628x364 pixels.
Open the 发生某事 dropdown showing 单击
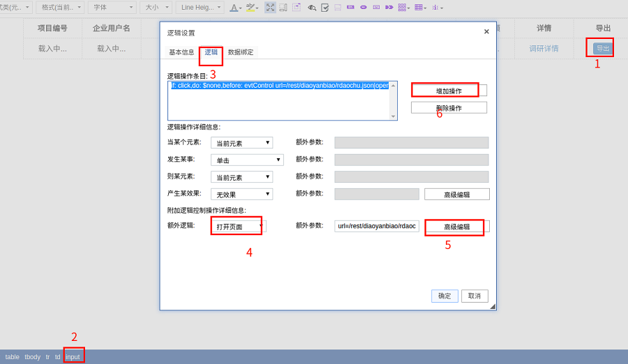pyautogui.click(x=247, y=160)
